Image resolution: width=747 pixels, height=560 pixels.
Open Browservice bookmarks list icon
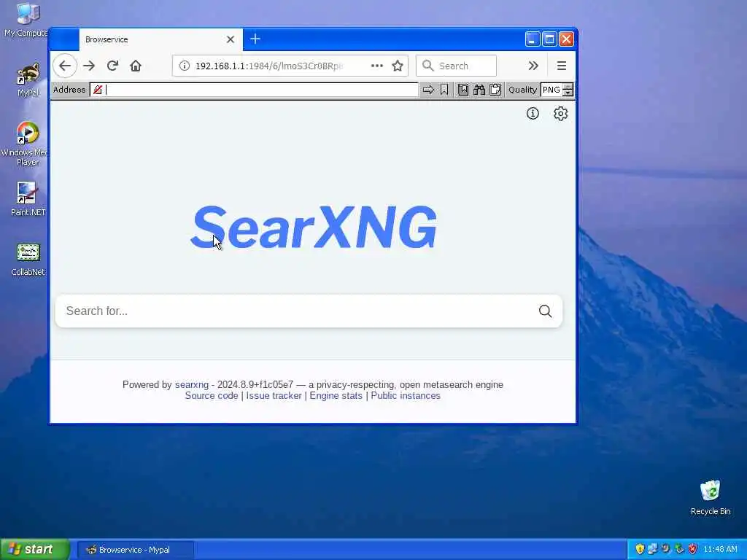(x=463, y=90)
